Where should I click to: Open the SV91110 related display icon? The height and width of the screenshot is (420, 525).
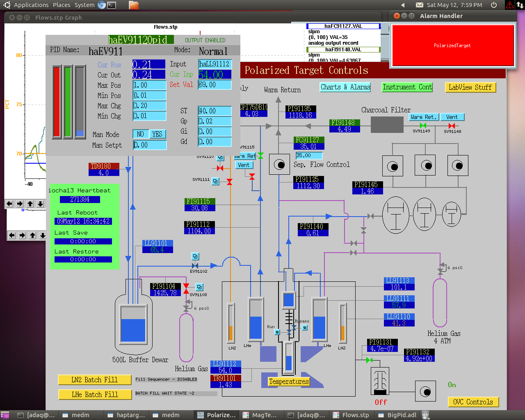pyautogui.click(x=221, y=157)
